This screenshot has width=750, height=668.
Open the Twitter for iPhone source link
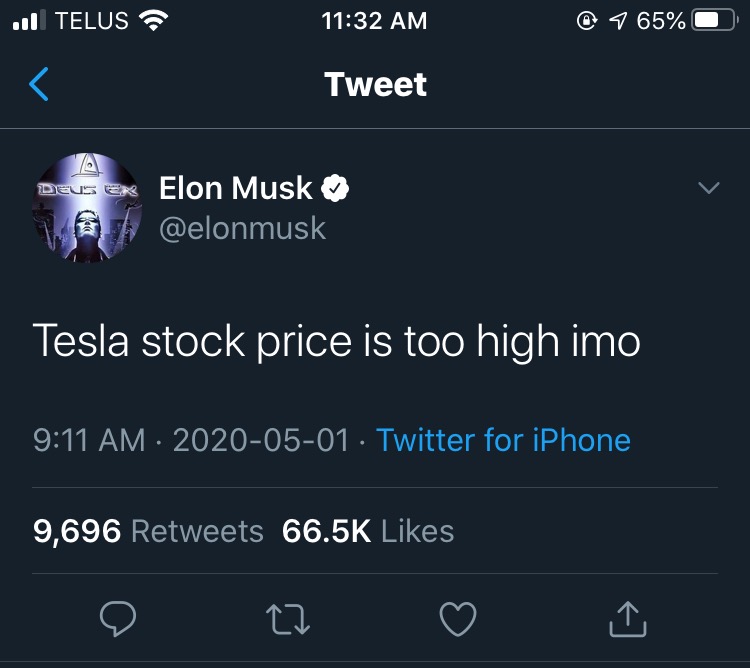point(503,440)
